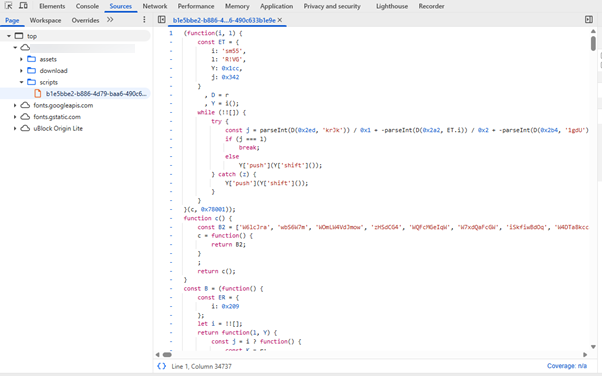The image size is (602, 376).
Task: Switch to the Workspace navigator tab
Action: [45, 20]
